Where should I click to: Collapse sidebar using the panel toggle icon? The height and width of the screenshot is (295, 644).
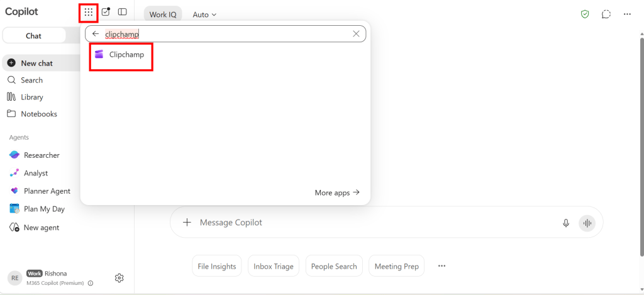pos(123,12)
